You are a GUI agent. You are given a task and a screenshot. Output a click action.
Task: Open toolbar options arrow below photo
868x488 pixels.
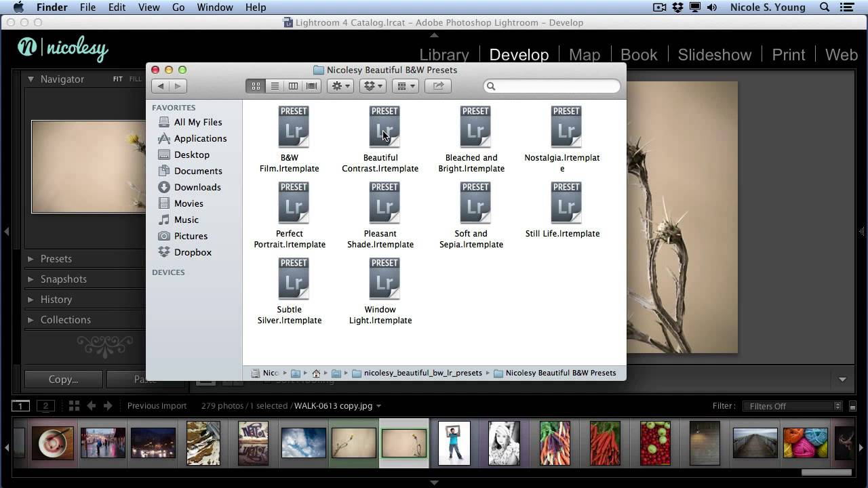tap(842, 380)
